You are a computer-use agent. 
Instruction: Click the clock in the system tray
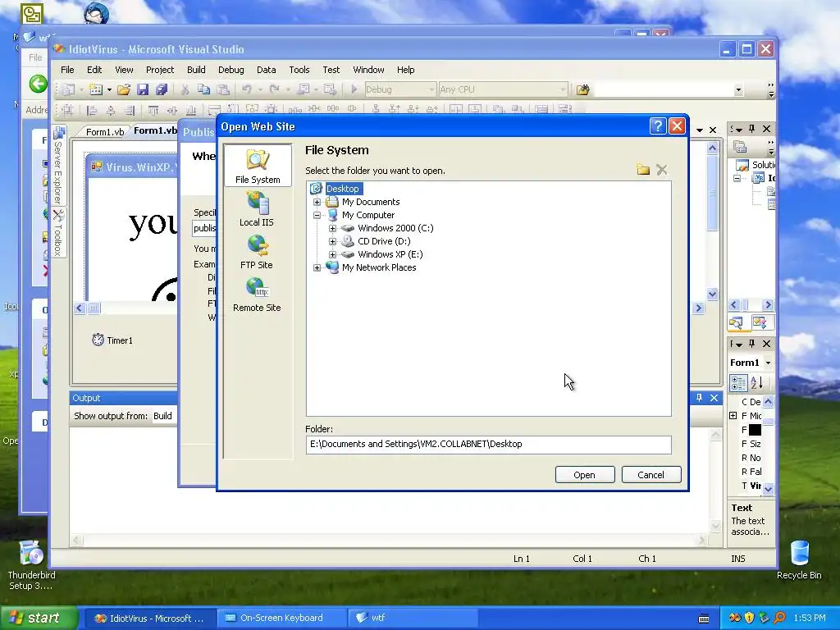pos(810,618)
